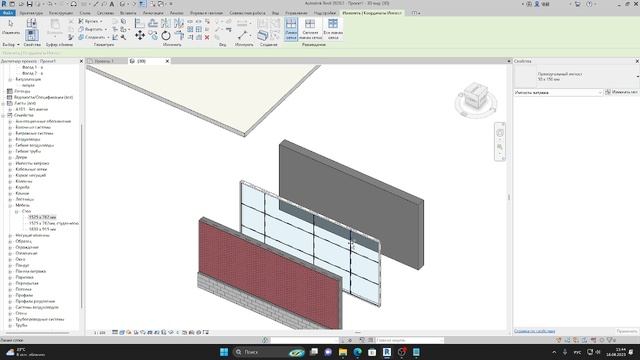
Task: Open the Properties help link
Action: coord(534,331)
